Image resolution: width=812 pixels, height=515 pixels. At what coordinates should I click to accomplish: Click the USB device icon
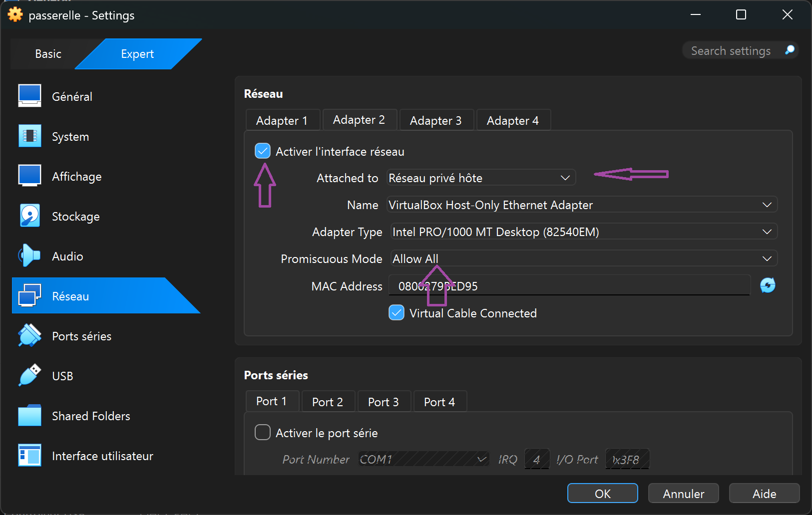[29, 375]
